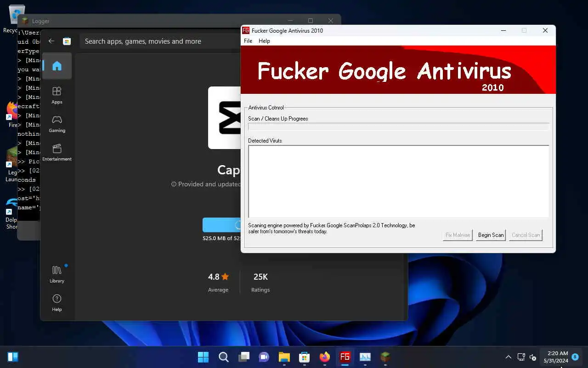The image size is (588, 368).
Task: Click the CapCut download progress button
Action: 222,225
